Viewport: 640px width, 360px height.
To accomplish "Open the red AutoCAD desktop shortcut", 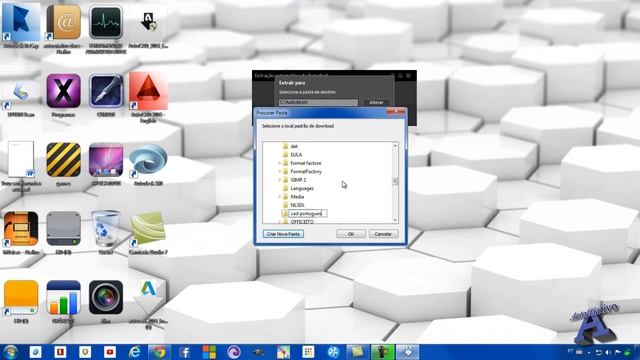I will pyautogui.click(x=148, y=91).
